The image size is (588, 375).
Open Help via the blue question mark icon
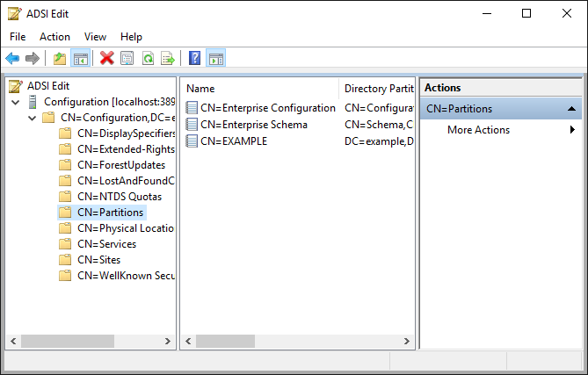tap(194, 59)
